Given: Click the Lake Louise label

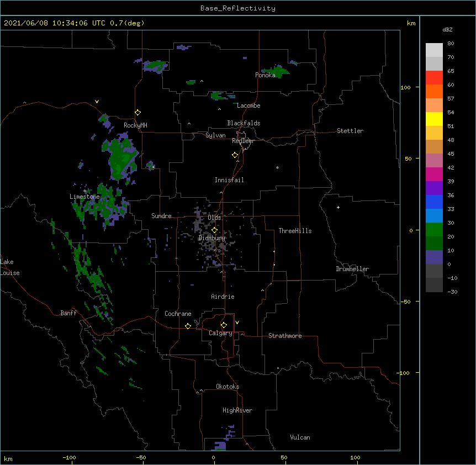Looking at the screenshot, I should (x=10, y=267).
